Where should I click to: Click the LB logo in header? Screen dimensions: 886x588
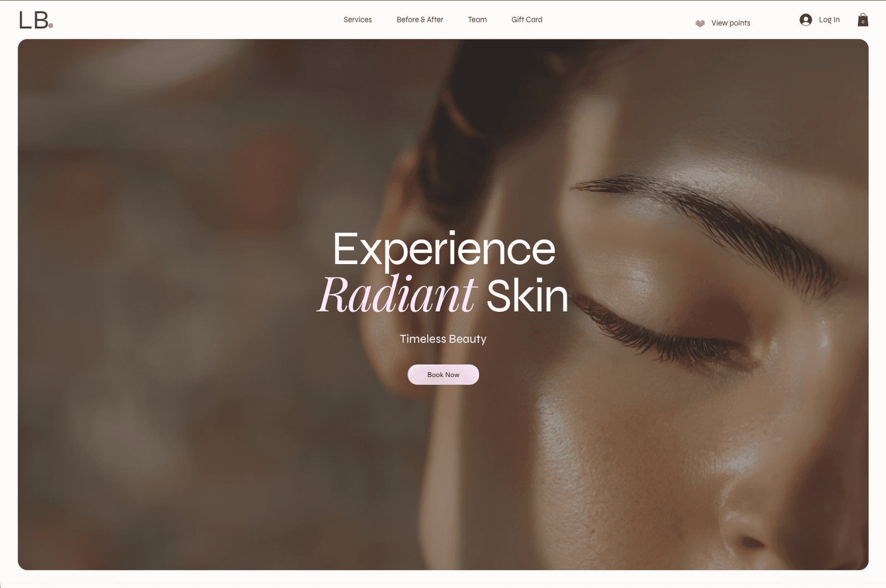36,20
